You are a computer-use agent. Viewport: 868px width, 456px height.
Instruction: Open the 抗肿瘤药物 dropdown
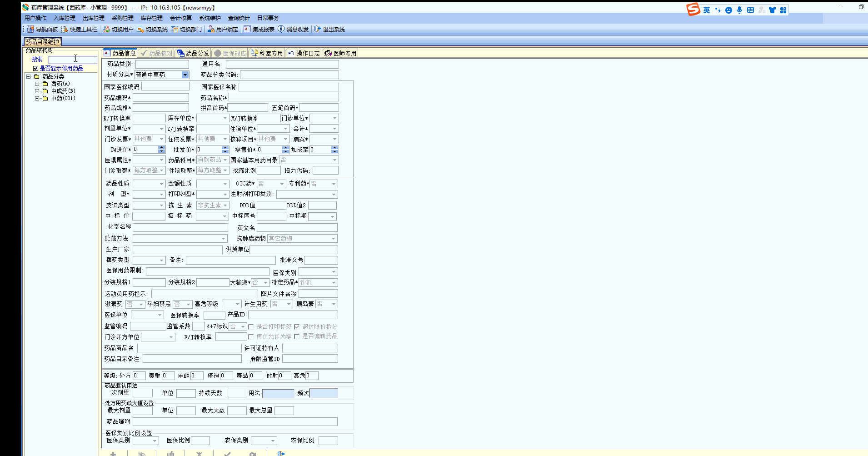(333, 239)
